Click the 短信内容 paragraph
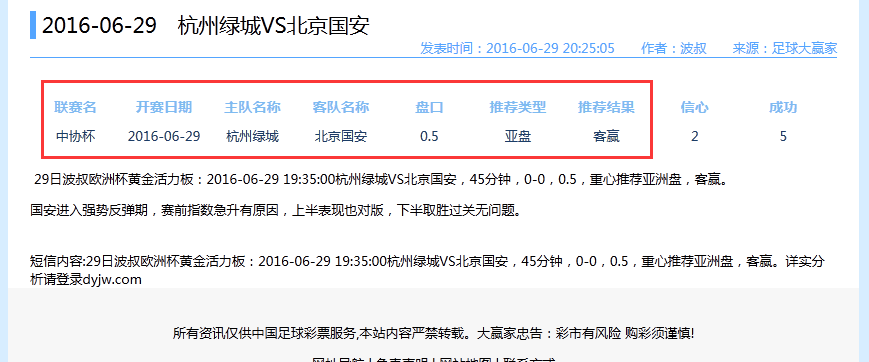Screen dimensions: 869x362 click(427, 270)
